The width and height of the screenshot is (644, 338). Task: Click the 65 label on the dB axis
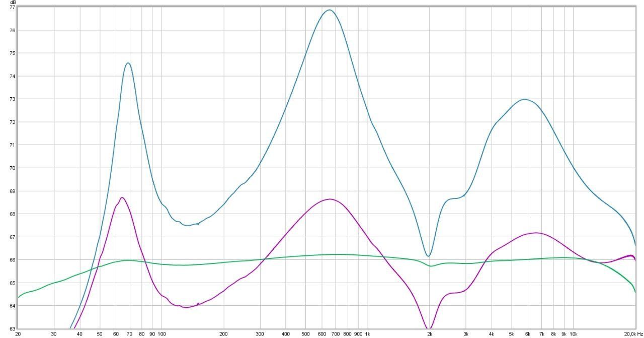coord(13,283)
